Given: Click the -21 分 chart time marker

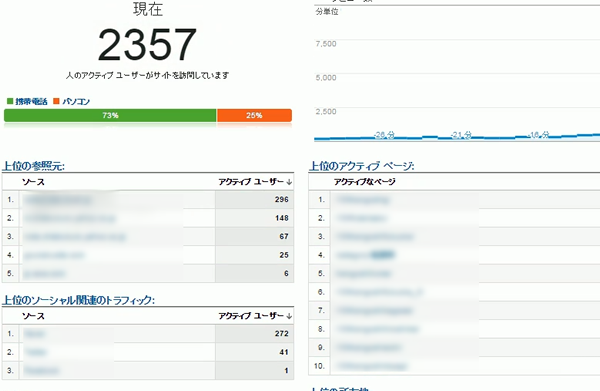Looking at the screenshot, I should 462,135.
